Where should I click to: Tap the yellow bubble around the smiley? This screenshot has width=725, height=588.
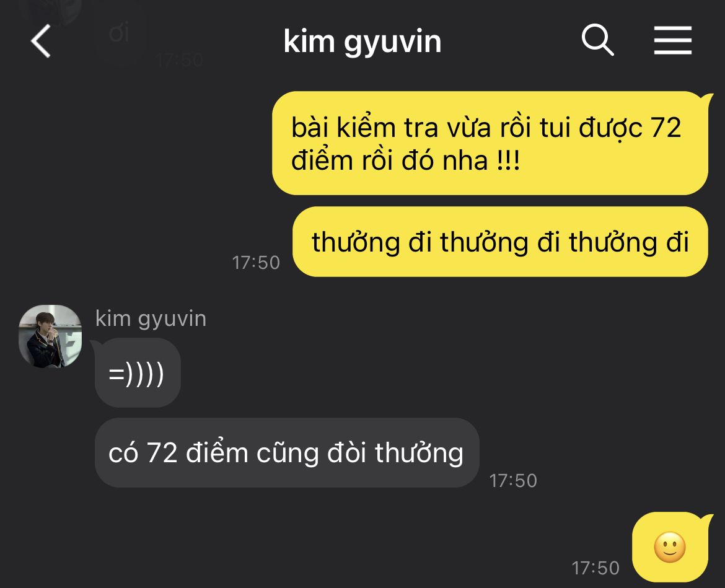click(x=670, y=547)
